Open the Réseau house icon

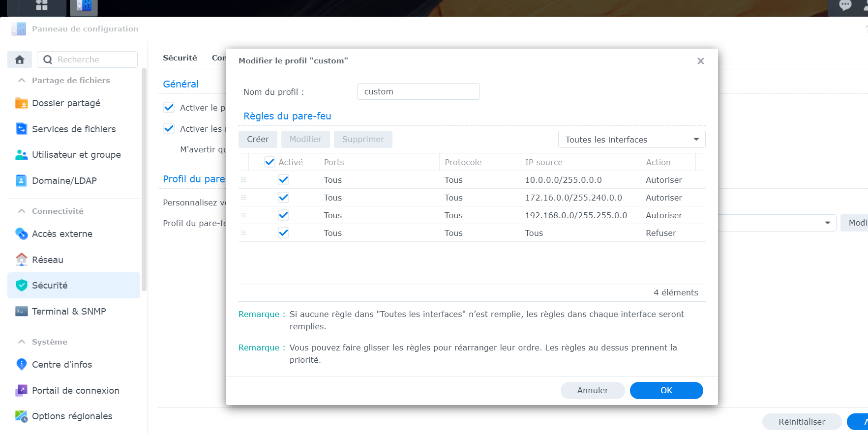tap(21, 260)
